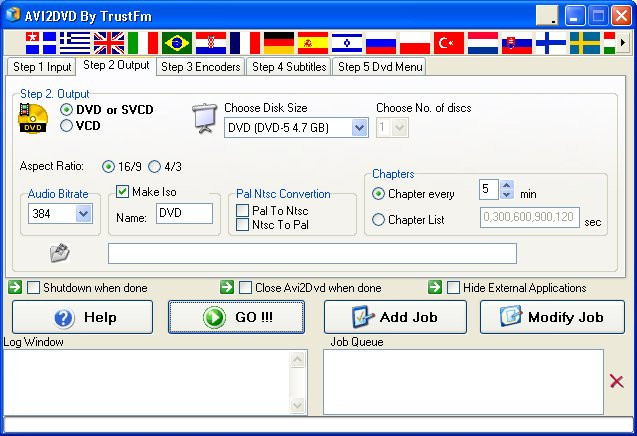Click green arrow beside Shutdown when done

tap(15, 287)
